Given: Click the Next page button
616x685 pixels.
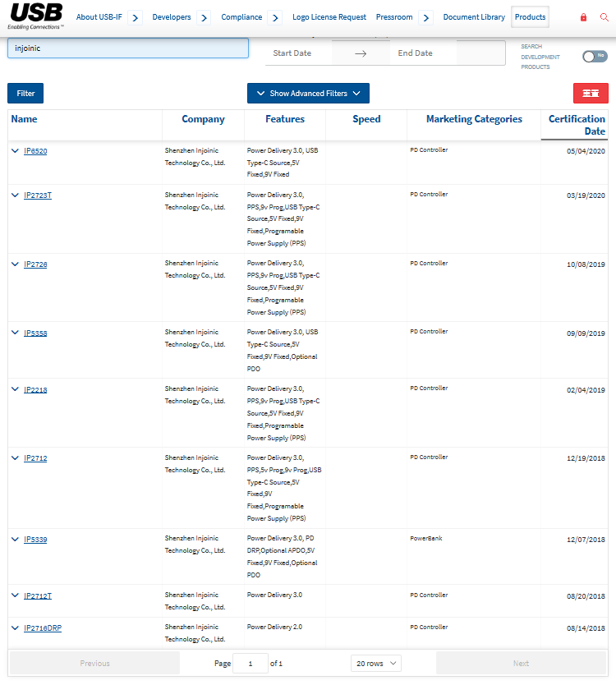Looking at the screenshot, I should [521, 663].
